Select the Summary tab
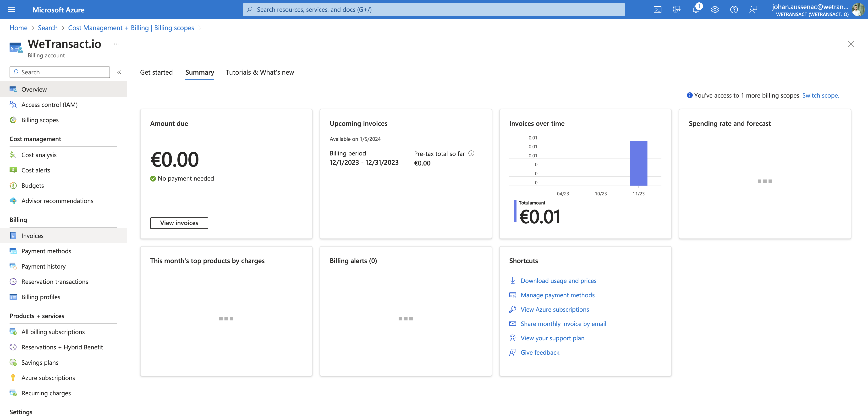 (x=199, y=72)
